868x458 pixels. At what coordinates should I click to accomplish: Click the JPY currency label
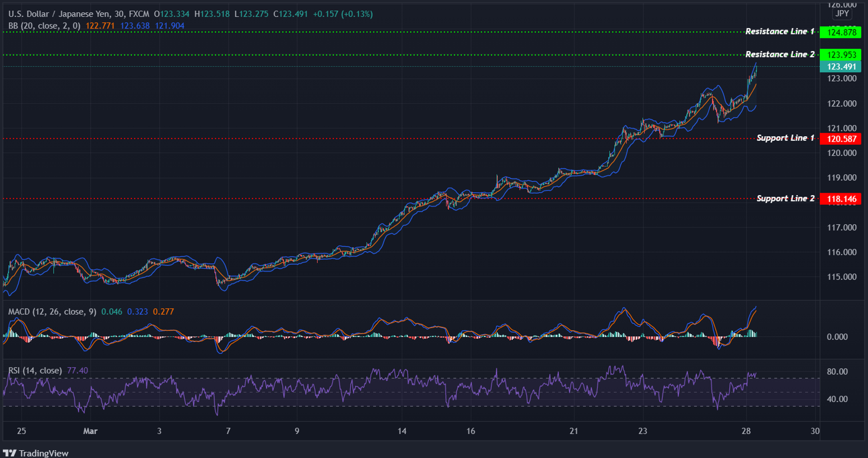tap(842, 14)
